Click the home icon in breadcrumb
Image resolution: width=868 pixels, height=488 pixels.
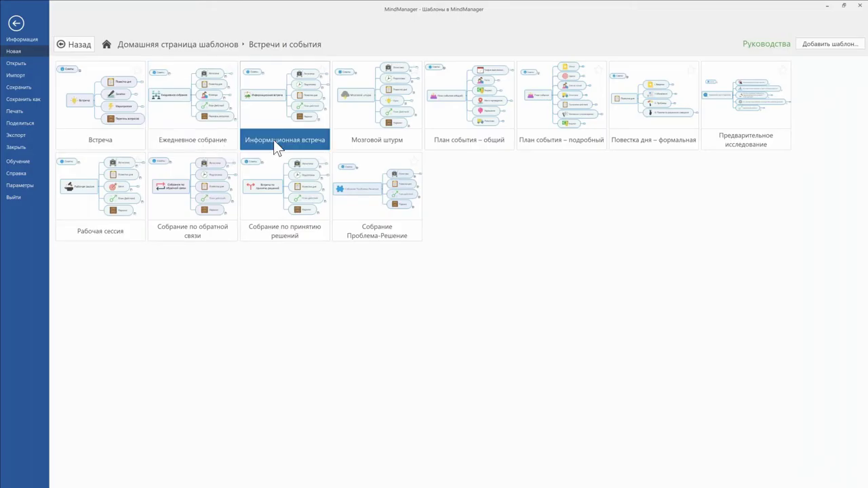[106, 44]
